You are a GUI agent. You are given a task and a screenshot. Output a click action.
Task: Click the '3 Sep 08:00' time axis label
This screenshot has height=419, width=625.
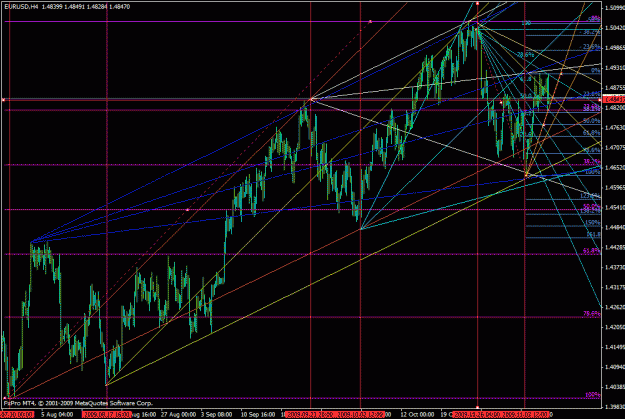[216, 415]
